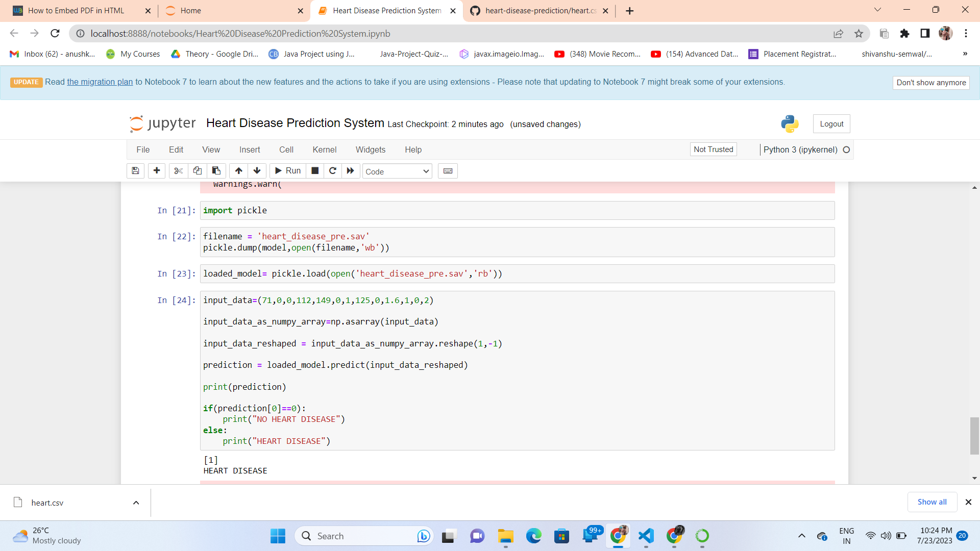
Task: Restart the kernel circular arrow icon
Action: coord(333,171)
